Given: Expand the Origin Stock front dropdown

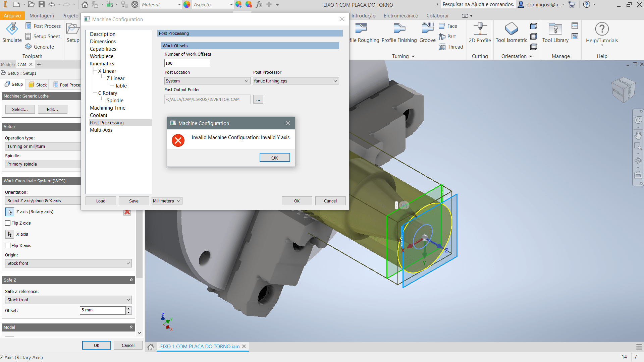Looking at the screenshot, I should tap(68, 263).
